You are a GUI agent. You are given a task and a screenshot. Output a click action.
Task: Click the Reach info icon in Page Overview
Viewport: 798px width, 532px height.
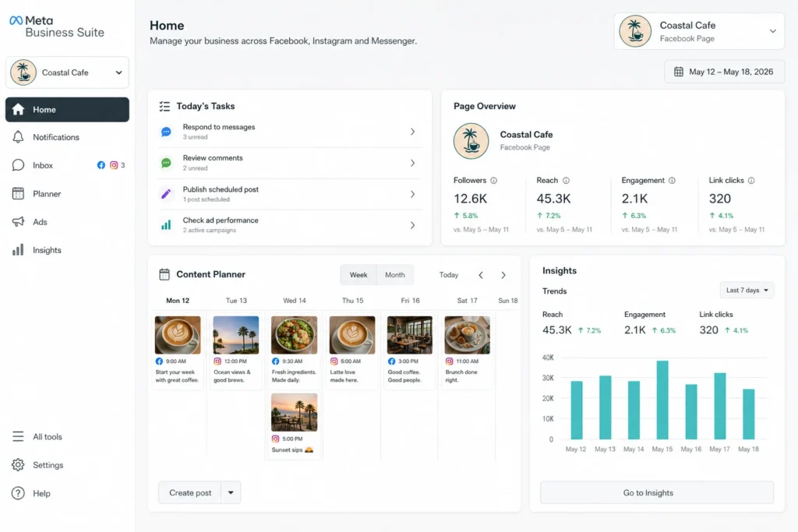point(566,181)
